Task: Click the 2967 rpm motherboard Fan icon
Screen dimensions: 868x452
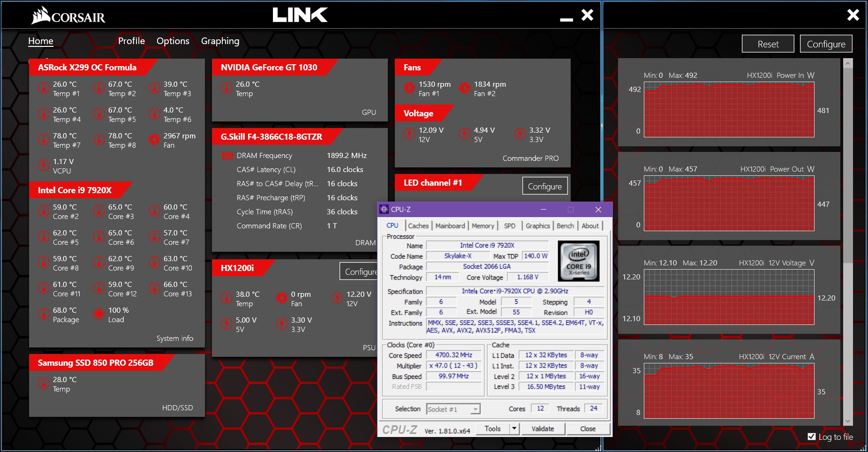Action: coord(154,139)
